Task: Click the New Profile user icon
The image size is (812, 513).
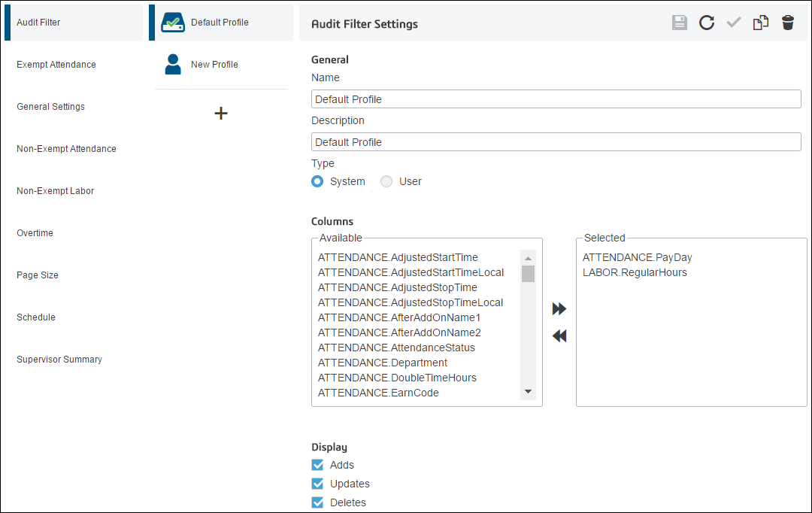Action: 172,64
